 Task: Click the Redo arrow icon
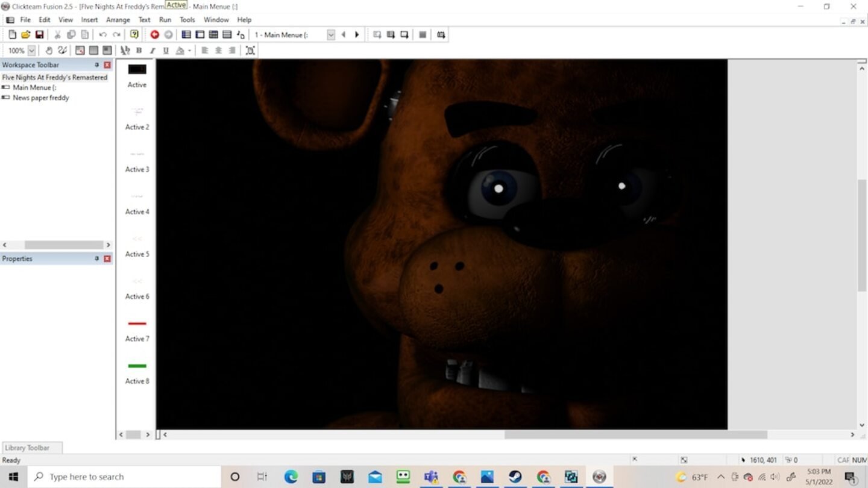point(116,35)
